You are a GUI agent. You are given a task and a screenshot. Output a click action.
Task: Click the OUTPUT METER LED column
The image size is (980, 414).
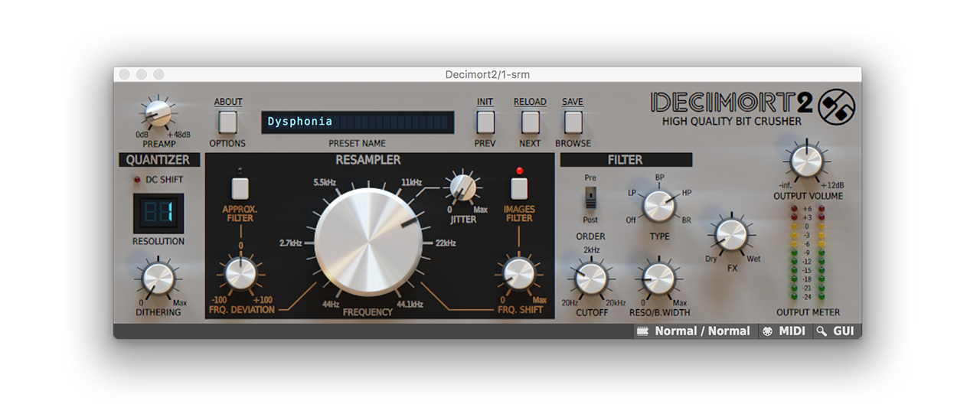tap(809, 253)
